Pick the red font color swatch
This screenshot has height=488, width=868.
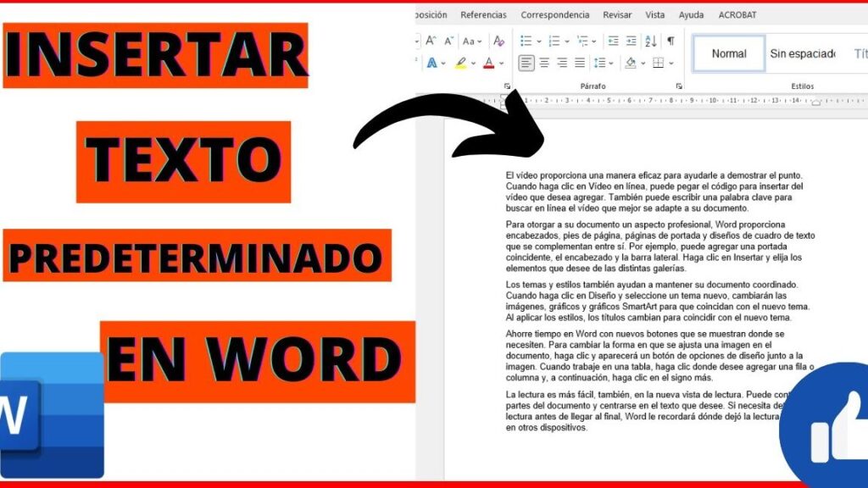point(488,63)
